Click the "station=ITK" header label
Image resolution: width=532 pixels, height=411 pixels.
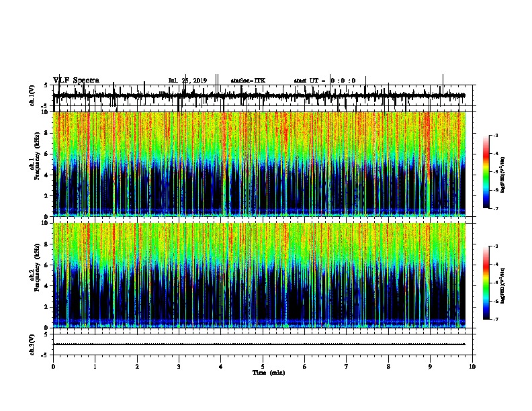tap(248, 81)
